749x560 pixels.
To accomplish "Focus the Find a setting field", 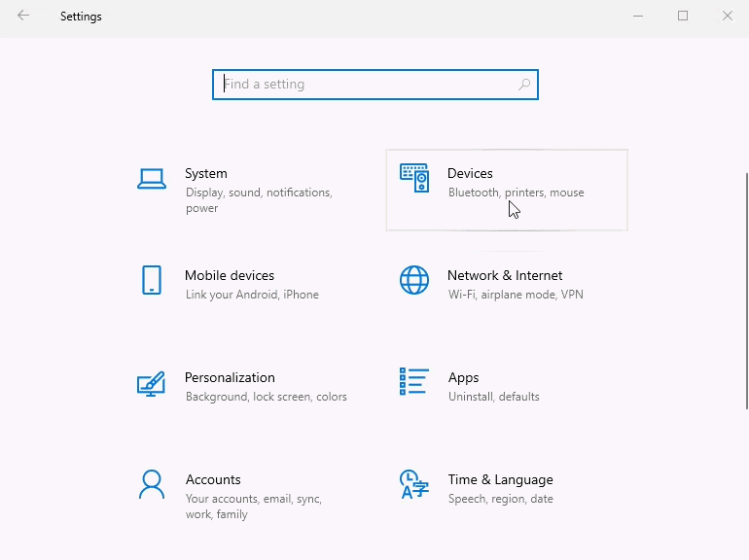I will coord(375,85).
